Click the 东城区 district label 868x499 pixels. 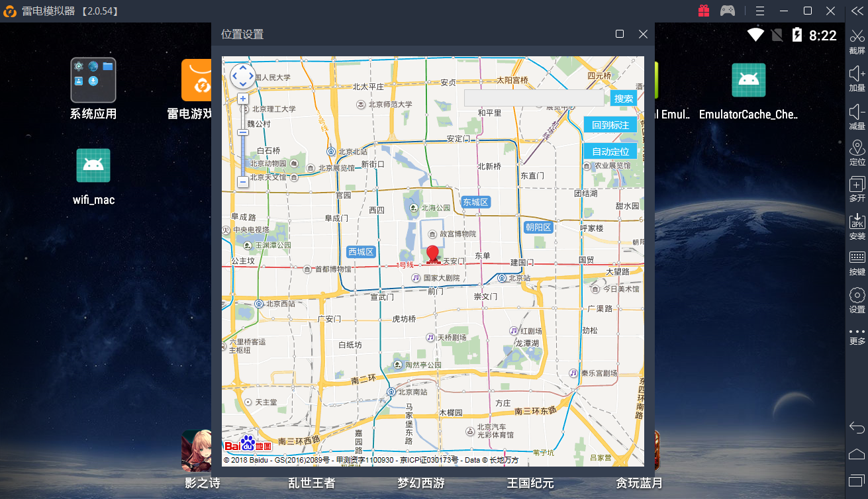click(x=475, y=202)
